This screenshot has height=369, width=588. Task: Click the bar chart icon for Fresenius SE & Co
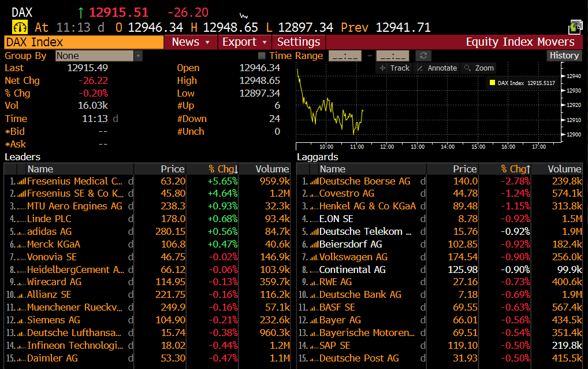coord(22,194)
